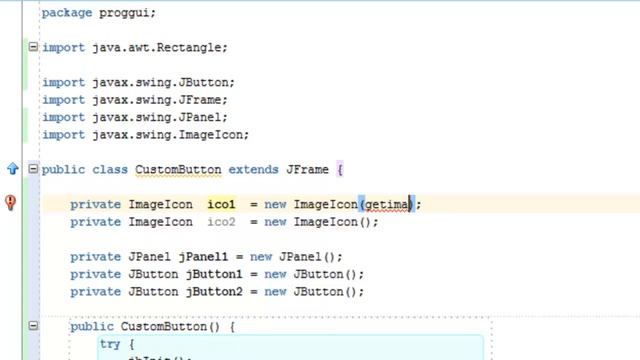The image size is (640, 360).
Task: Click the highlighted variable 'ico1'
Action: 221,204
